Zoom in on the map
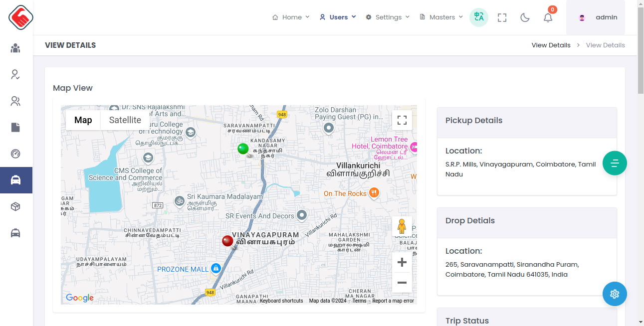Viewport: 644px width, 326px height. click(x=402, y=262)
